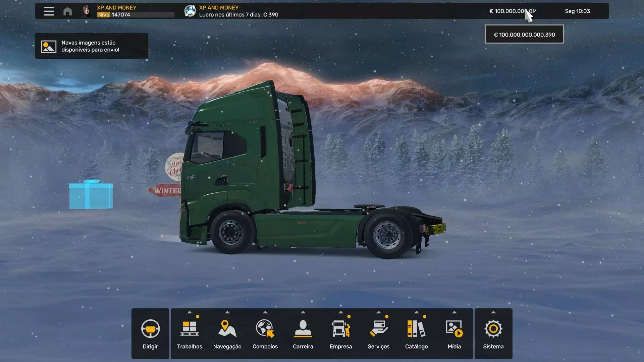Select the Dirigir steering wheel icon
Image resolution: width=644 pixels, height=362 pixels.
pyautogui.click(x=150, y=329)
